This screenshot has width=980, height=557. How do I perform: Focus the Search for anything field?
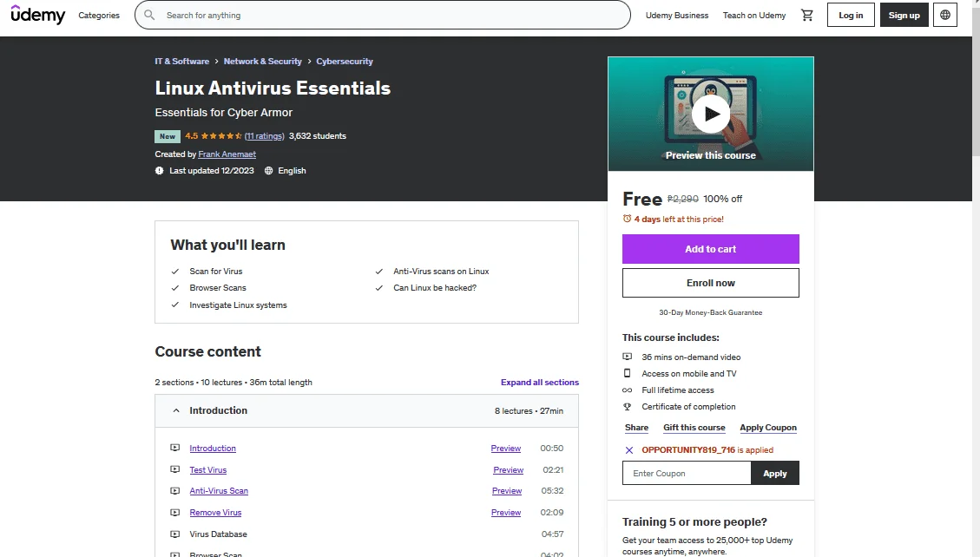(383, 15)
